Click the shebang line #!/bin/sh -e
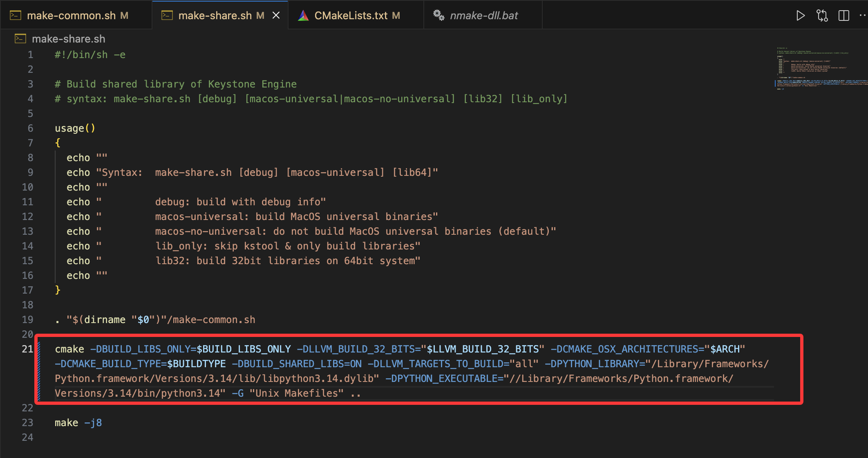868x458 pixels. [90, 54]
